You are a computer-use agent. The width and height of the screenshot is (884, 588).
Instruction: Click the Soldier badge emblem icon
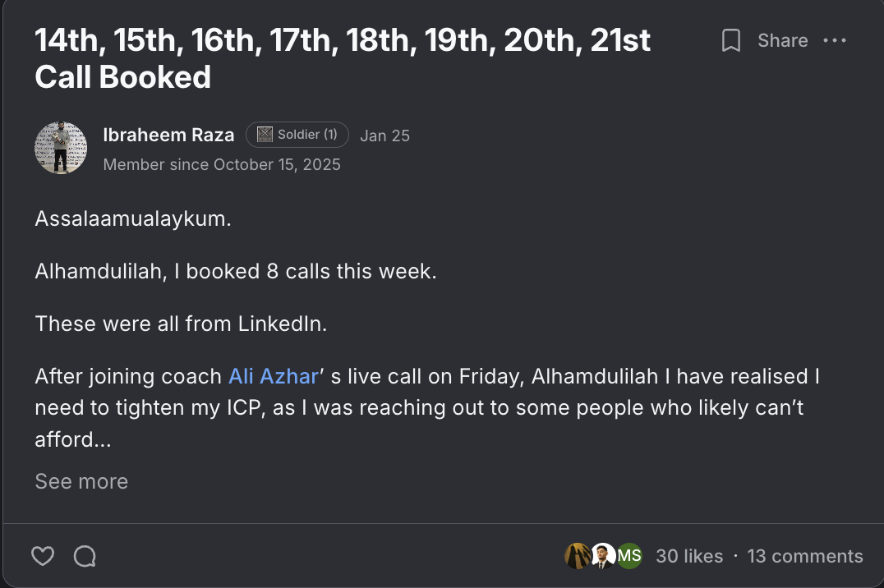[x=265, y=135]
